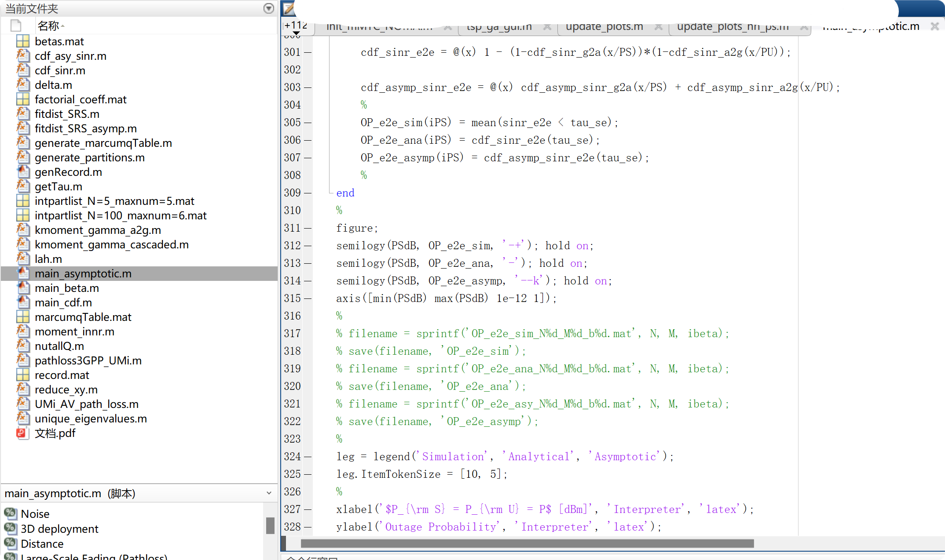Screen dimensions: 945x560
Task: Toggle breakpoint at line 324
Action: point(308,457)
